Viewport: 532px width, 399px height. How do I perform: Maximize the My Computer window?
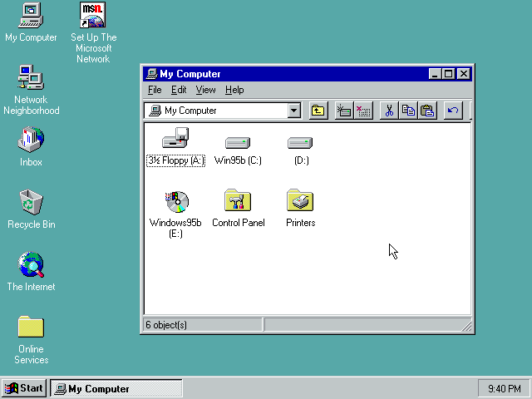click(448, 74)
